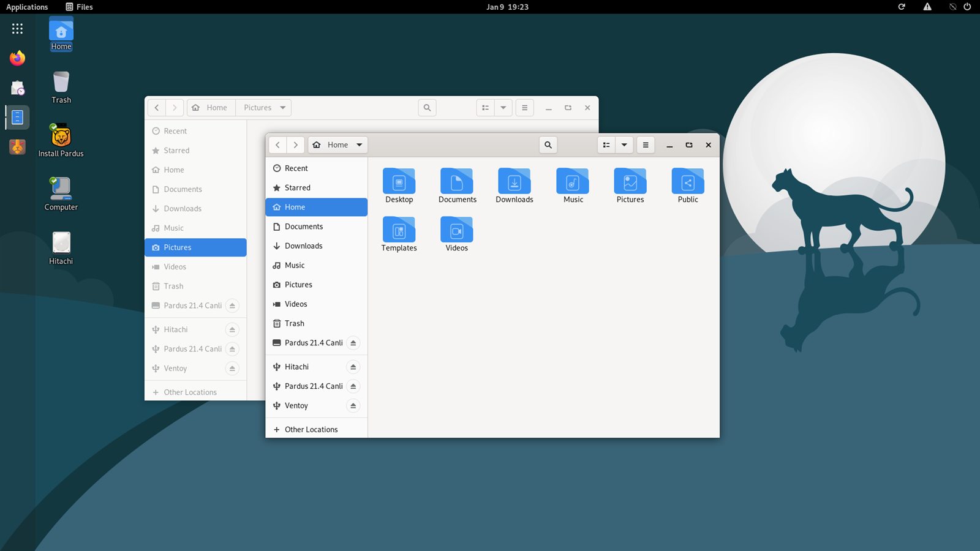Screen dimensions: 980x551
Task: Go back in the front Home window
Action: 278,145
